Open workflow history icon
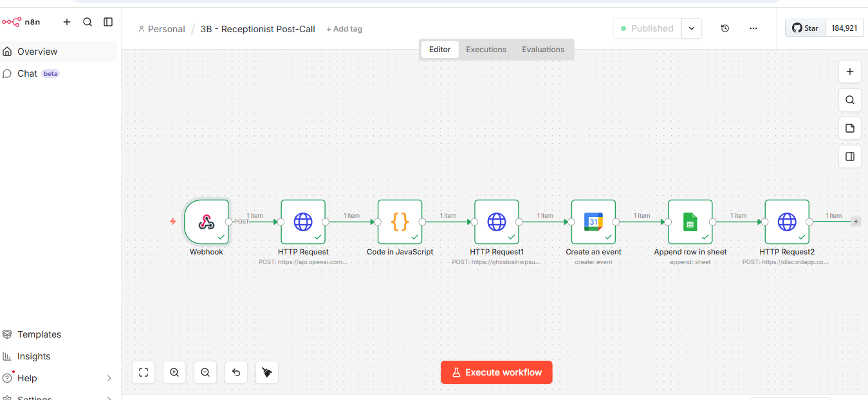868x400 pixels. pyautogui.click(x=725, y=28)
